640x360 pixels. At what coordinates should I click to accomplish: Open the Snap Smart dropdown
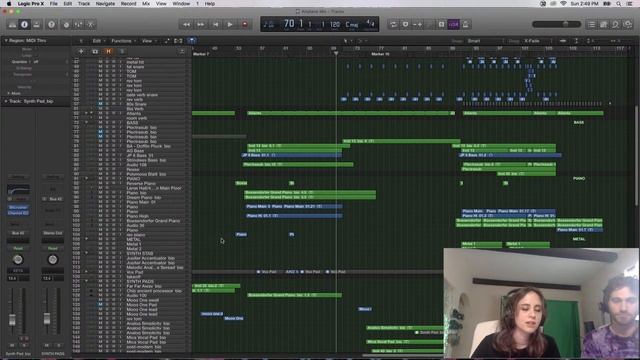(x=486, y=41)
